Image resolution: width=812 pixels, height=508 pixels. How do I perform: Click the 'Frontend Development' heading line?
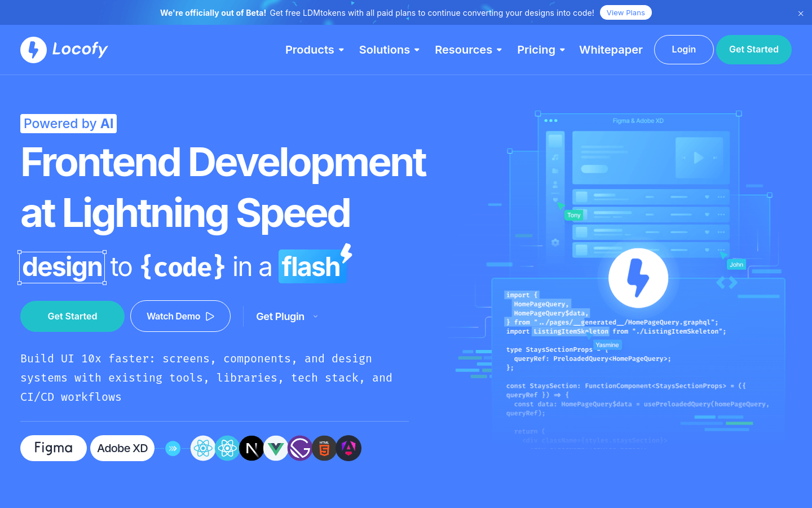pyautogui.click(x=224, y=163)
